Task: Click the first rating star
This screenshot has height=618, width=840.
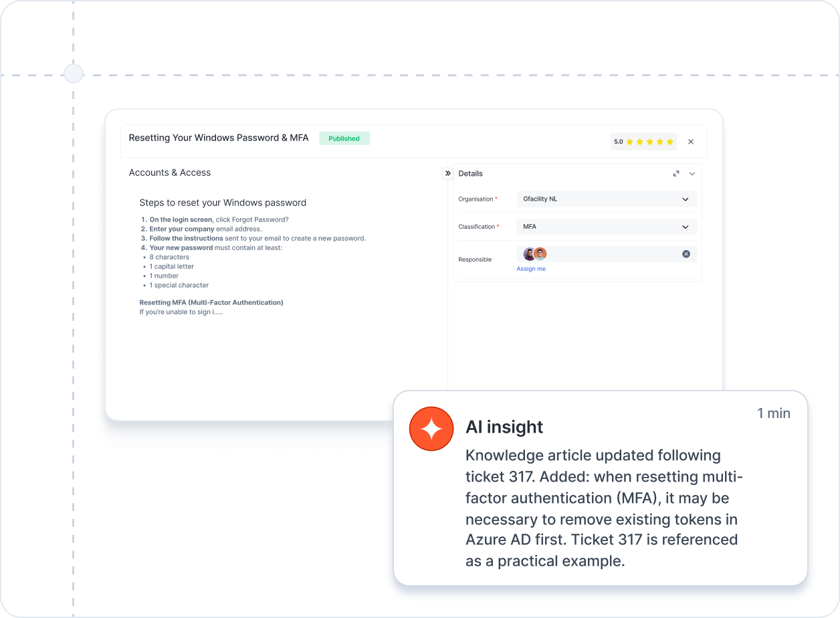Action: click(x=629, y=142)
